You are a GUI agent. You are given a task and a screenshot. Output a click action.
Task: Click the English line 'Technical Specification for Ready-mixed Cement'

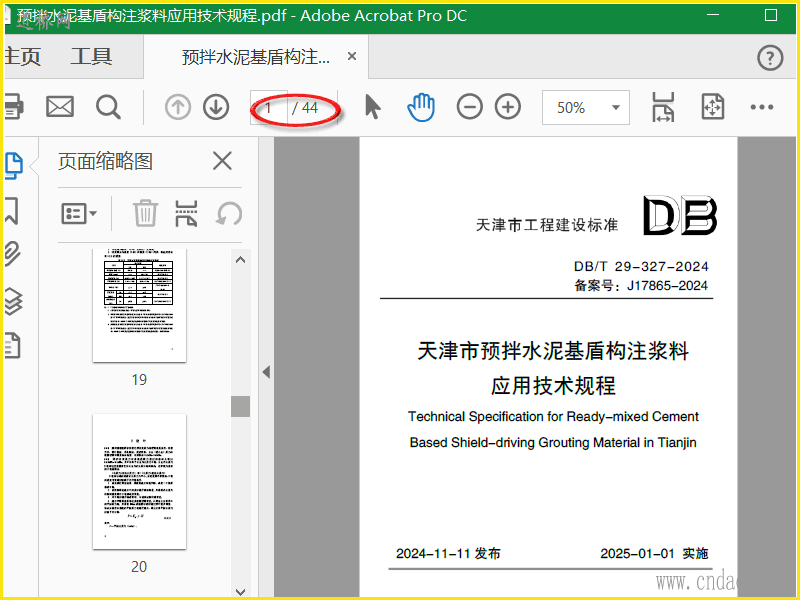click(553, 417)
